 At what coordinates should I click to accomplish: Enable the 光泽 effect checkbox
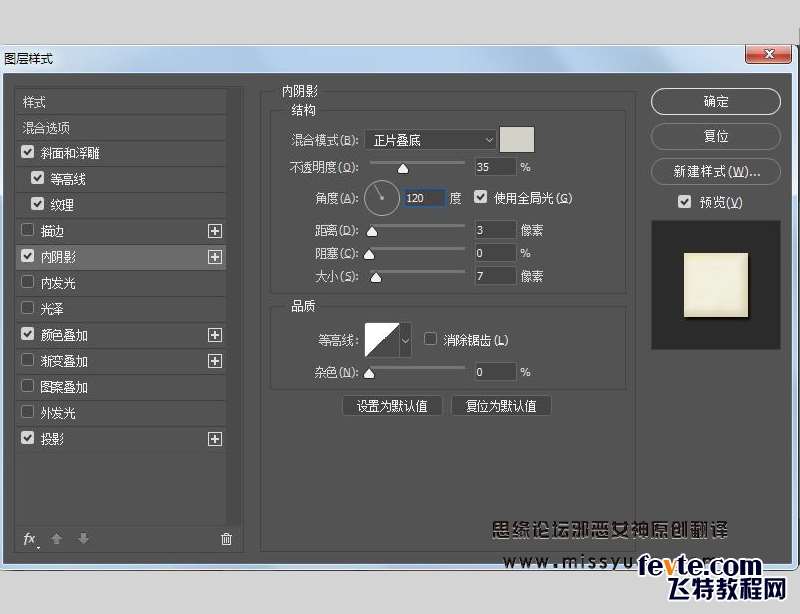[28, 308]
